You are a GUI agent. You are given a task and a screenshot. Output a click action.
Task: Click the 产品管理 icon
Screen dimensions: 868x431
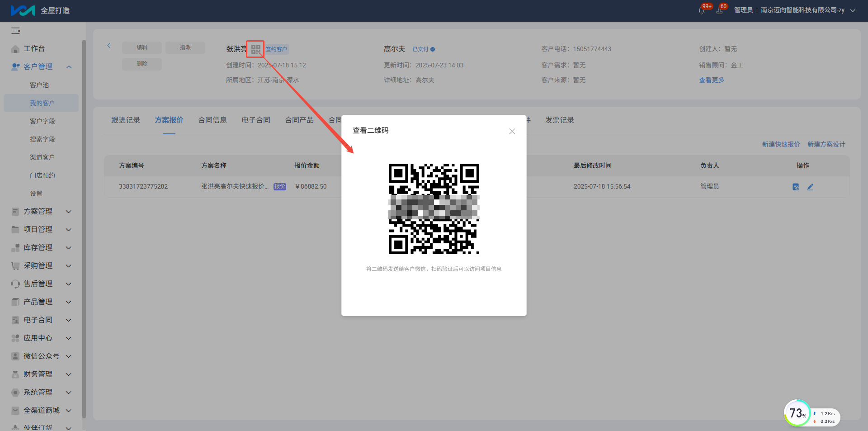tap(15, 302)
